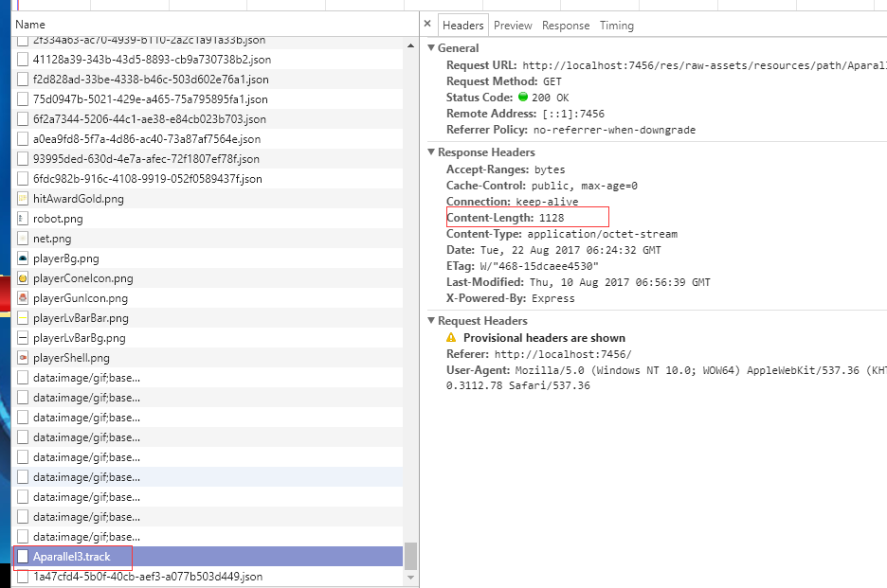Click the robot.png file icon
Image resolution: width=887 pixels, height=588 pixels.
coord(24,219)
